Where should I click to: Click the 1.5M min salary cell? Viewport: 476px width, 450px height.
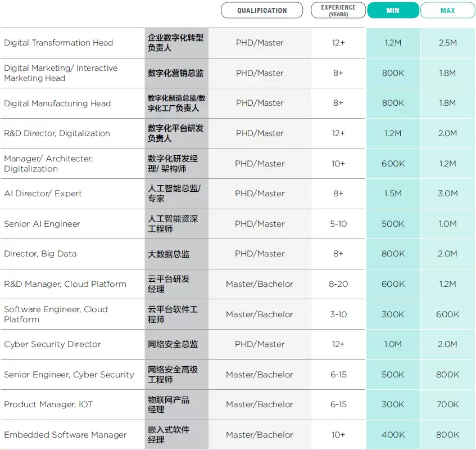tap(393, 193)
